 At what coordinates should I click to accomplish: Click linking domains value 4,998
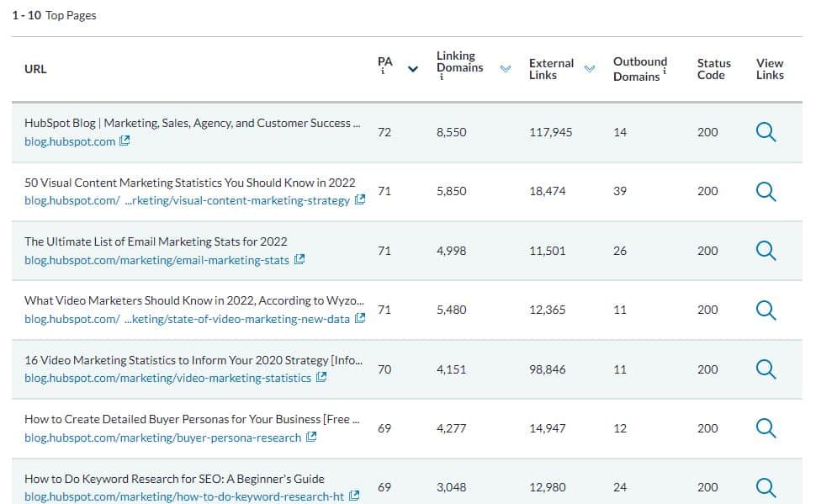pos(451,251)
